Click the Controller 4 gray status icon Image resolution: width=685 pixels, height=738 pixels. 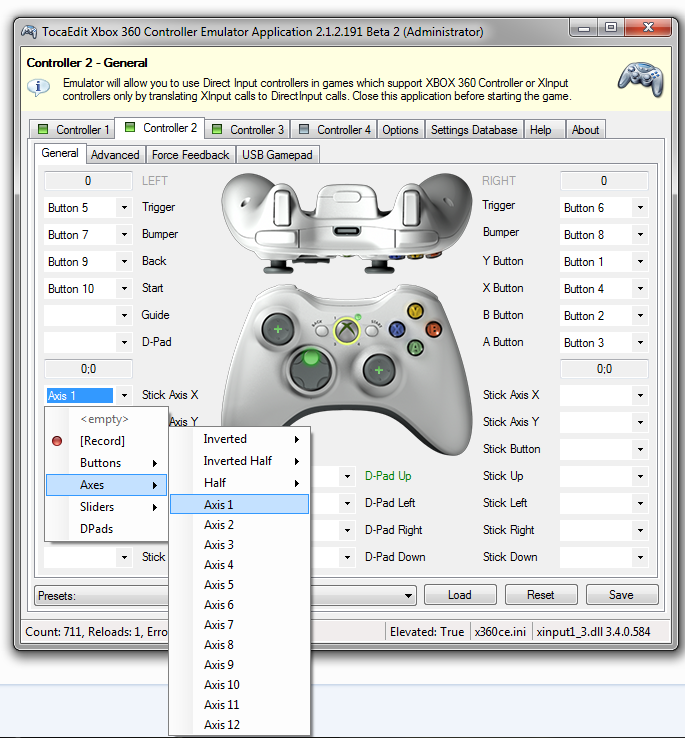(x=304, y=129)
